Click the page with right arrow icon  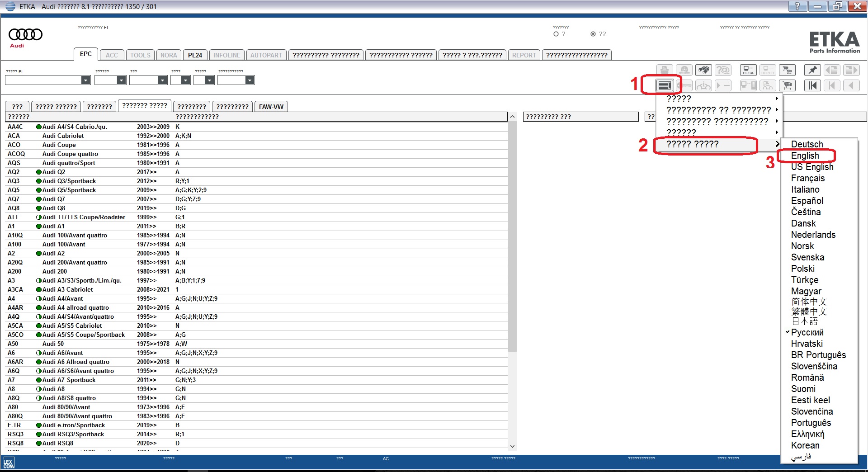851,70
